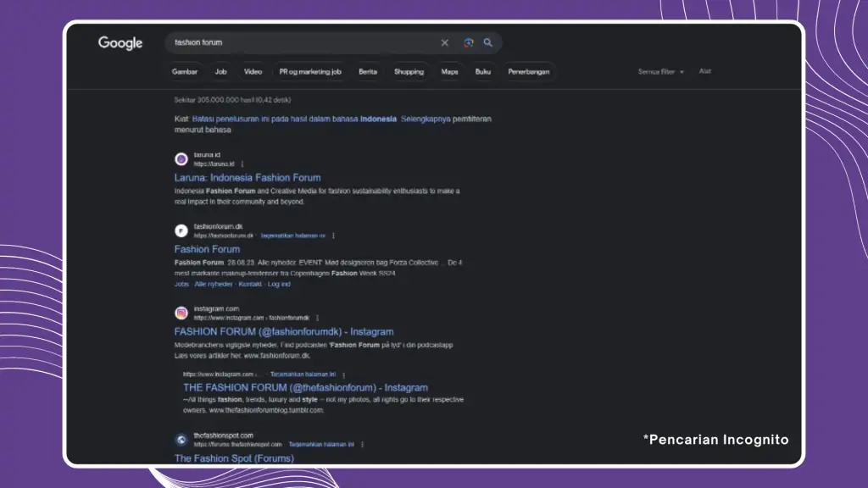The image size is (868, 488).
Task: Click 'Terjemahkan halaman ini' above THE FASHION FORUM result
Action: [303, 374]
